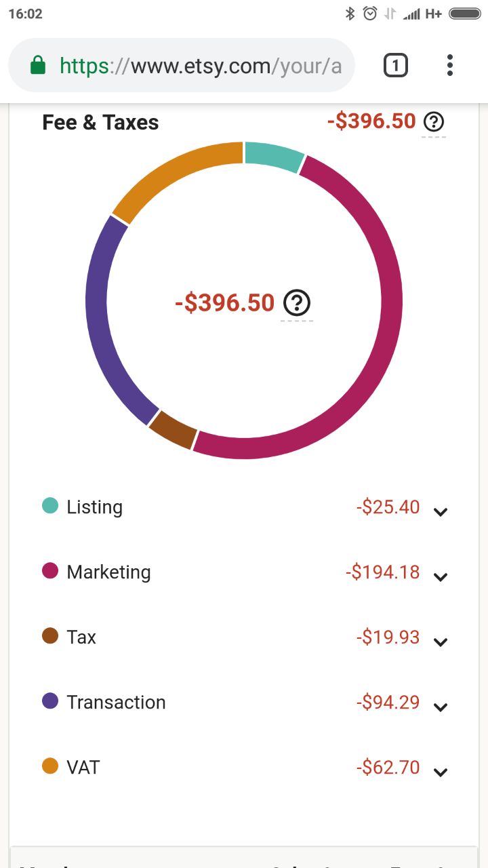Open Chrome's three-dot overflow menu

449,66
